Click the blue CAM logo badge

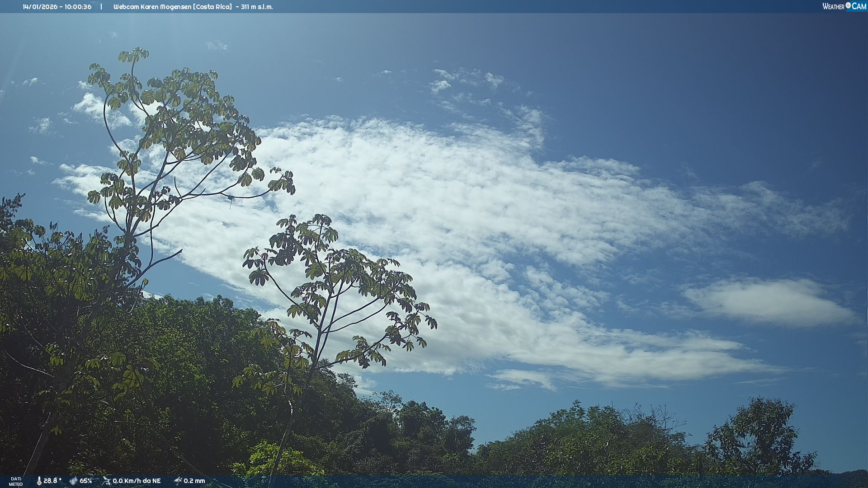859,6
